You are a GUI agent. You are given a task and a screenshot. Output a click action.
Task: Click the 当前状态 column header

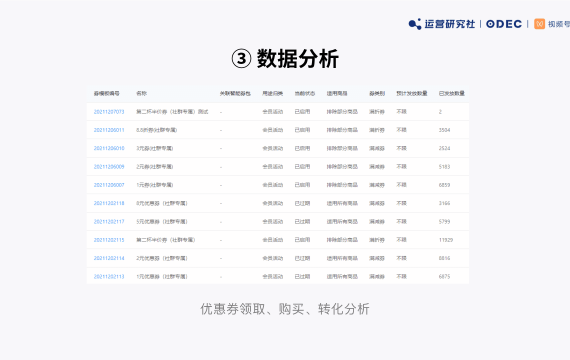click(305, 93)
